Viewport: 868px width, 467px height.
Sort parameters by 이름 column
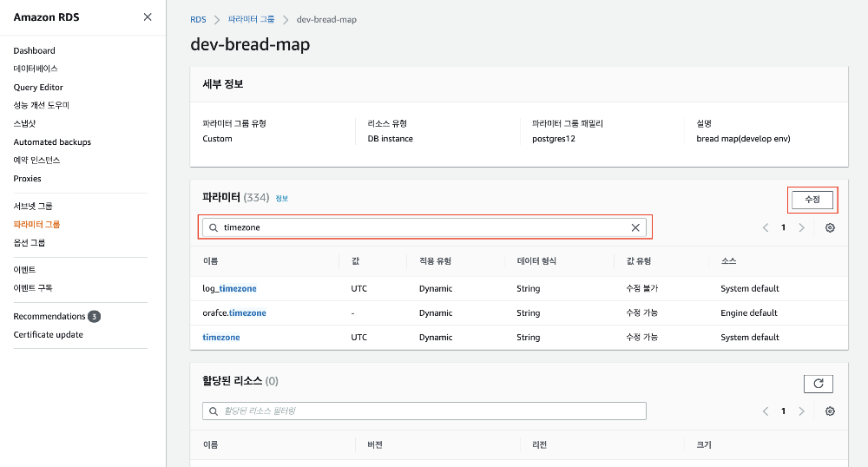[x=210, y=261]
